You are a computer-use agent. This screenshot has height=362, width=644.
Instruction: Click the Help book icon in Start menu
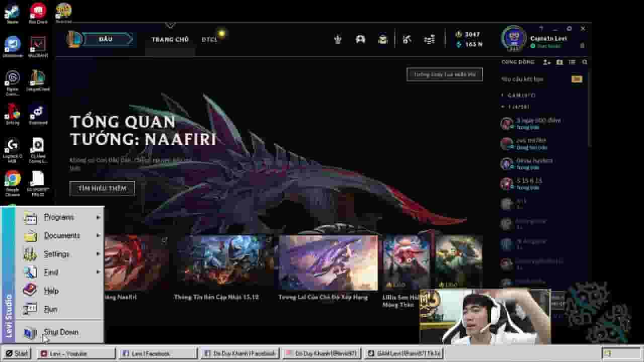point(31,290)
